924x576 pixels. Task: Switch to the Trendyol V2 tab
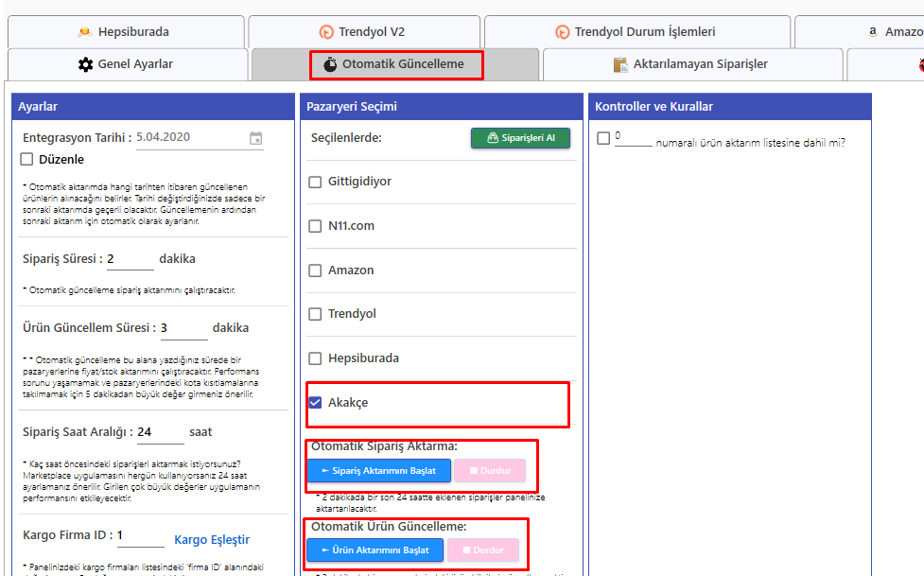(364, 32)
